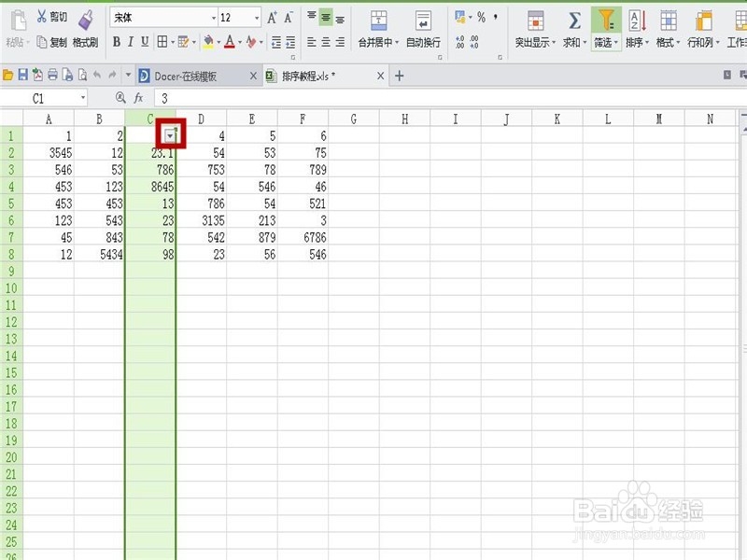Screen dimensions: 747x560
Task: Decrease font size with the A- icon
Action: point(289,18)
